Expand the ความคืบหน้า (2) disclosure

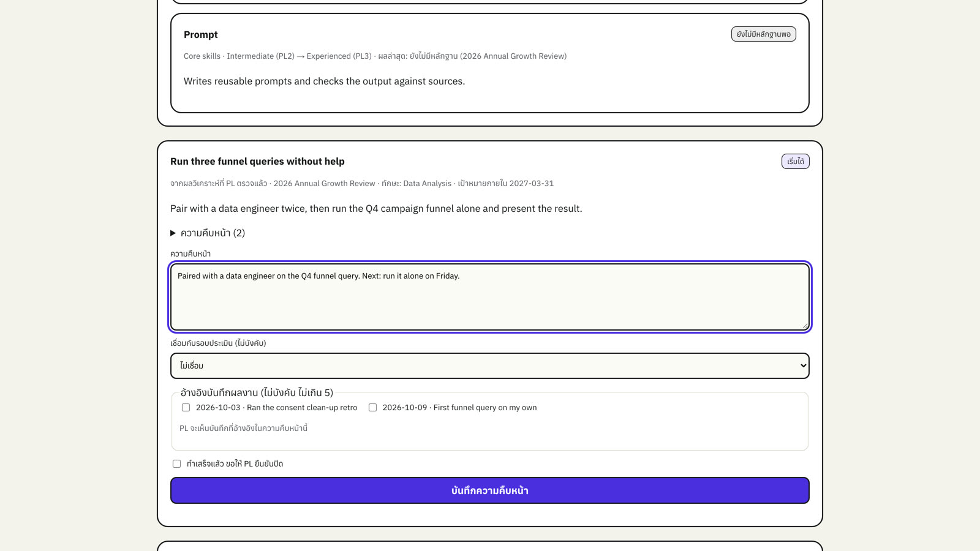[208, 233]
